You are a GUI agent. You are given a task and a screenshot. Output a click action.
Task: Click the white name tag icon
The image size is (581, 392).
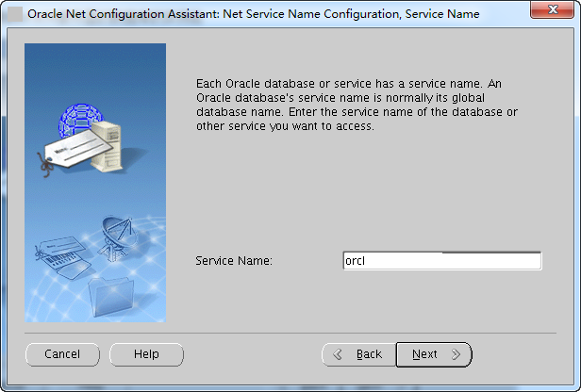point(77,149)
